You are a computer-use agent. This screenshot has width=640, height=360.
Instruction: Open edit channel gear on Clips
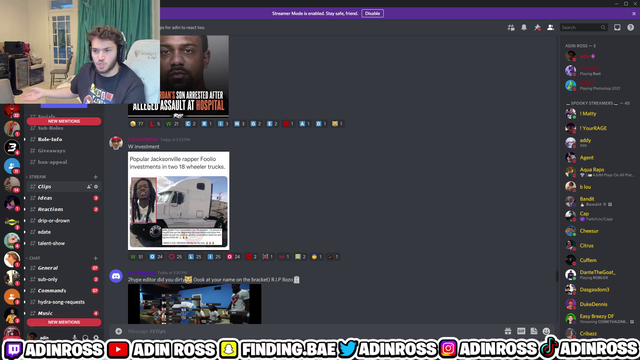(96, 187)
